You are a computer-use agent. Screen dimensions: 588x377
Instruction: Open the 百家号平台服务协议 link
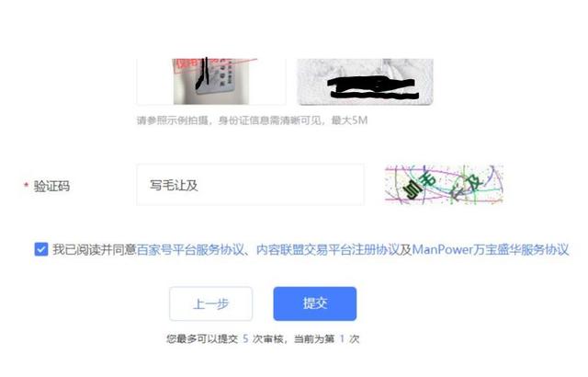click(190, 249)
